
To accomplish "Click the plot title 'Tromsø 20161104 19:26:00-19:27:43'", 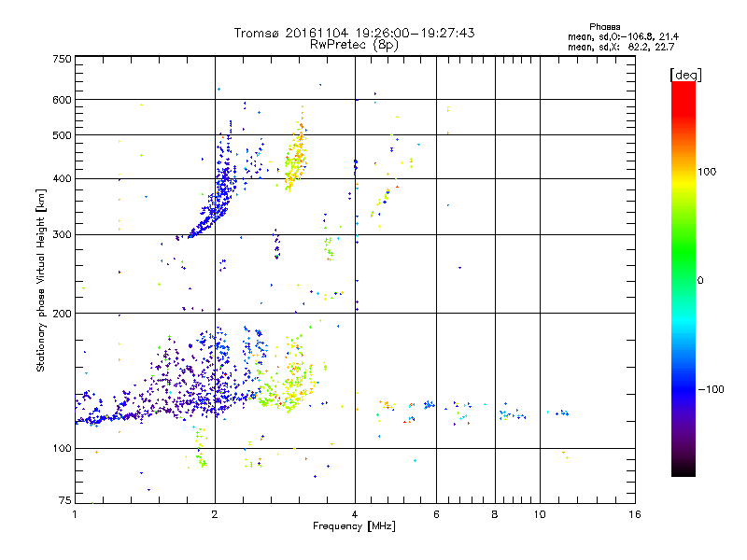I will coord(354,33).
